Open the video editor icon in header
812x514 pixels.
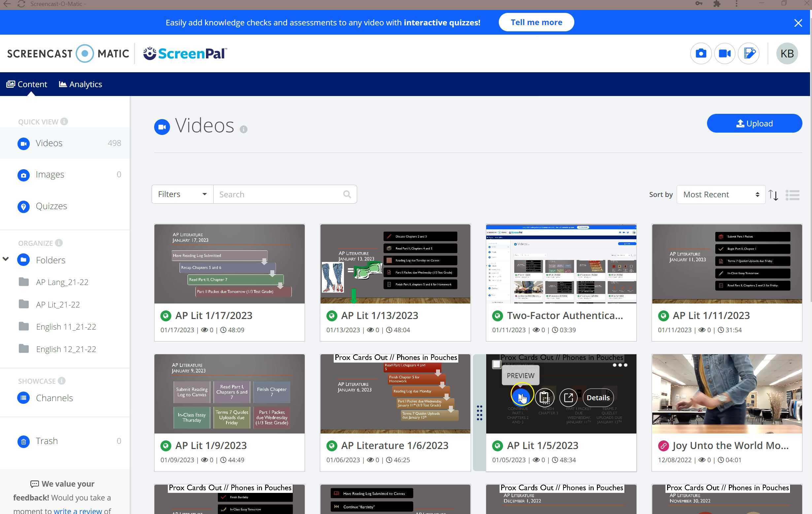(x=749, y=53)
